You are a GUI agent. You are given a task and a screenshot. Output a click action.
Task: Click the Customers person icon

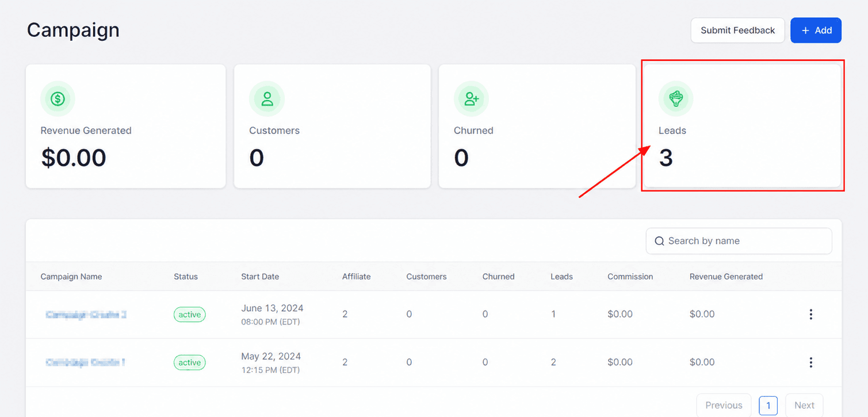[x=267, y=99]
